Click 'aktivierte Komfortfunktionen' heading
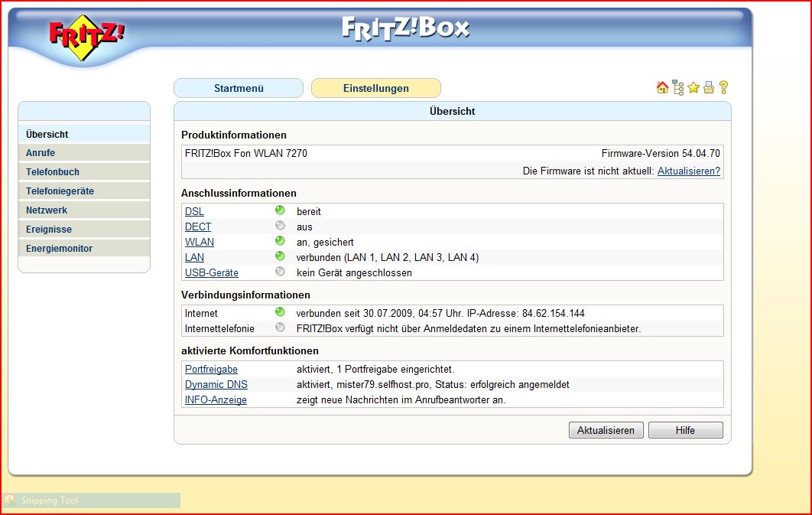 (249, 350)
